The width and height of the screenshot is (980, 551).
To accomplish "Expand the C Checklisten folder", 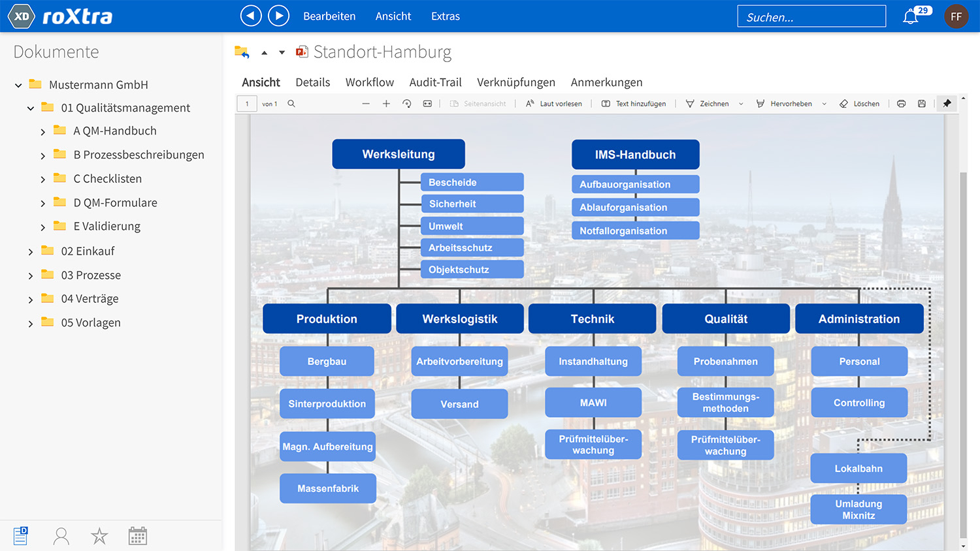I will pyautogui.click(x=43, y=180).
